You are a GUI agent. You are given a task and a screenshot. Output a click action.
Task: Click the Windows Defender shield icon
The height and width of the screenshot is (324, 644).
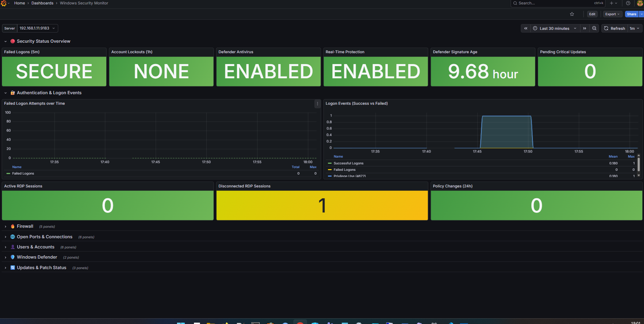(x=13, y=257)
